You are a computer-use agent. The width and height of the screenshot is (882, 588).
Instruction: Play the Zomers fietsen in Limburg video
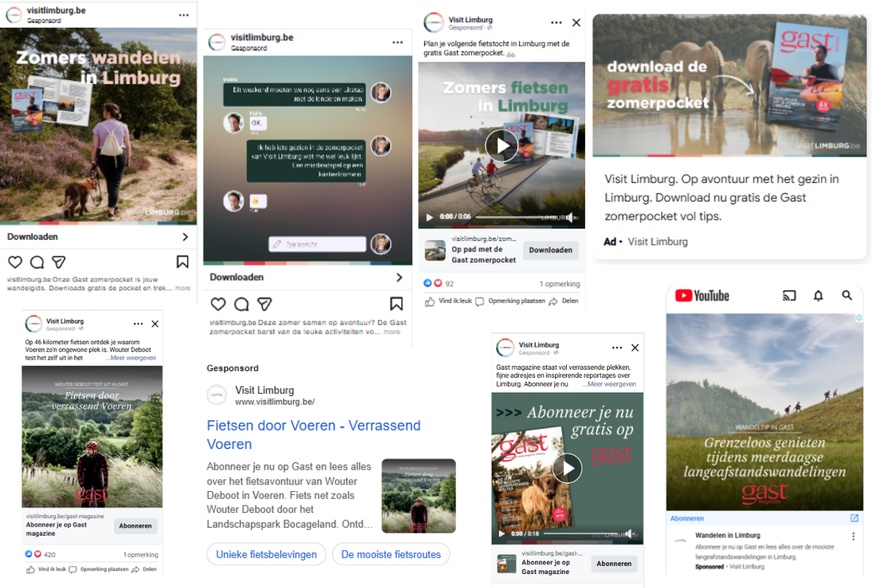pyautogui.click(x=501, y=145)
